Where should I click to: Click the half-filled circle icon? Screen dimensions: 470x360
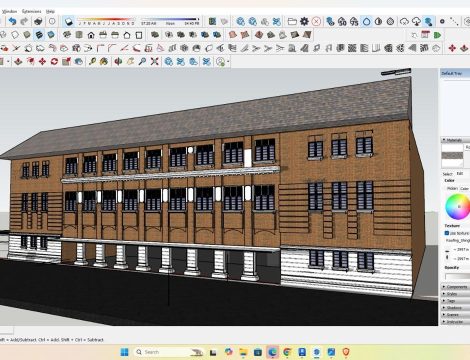378,22
